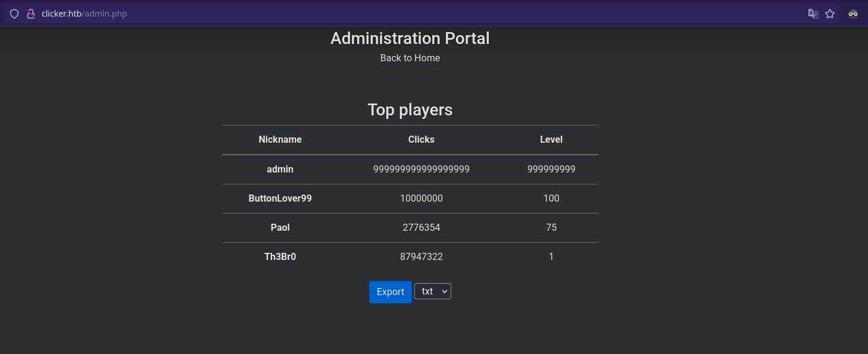Viewport: 868px width, 354px height.
Task: Open the extension icon right of the address bar
Action: 853,14
